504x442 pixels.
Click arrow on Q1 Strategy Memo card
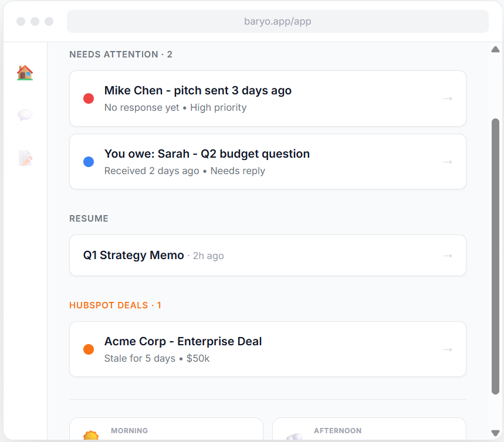click(448, 256)
